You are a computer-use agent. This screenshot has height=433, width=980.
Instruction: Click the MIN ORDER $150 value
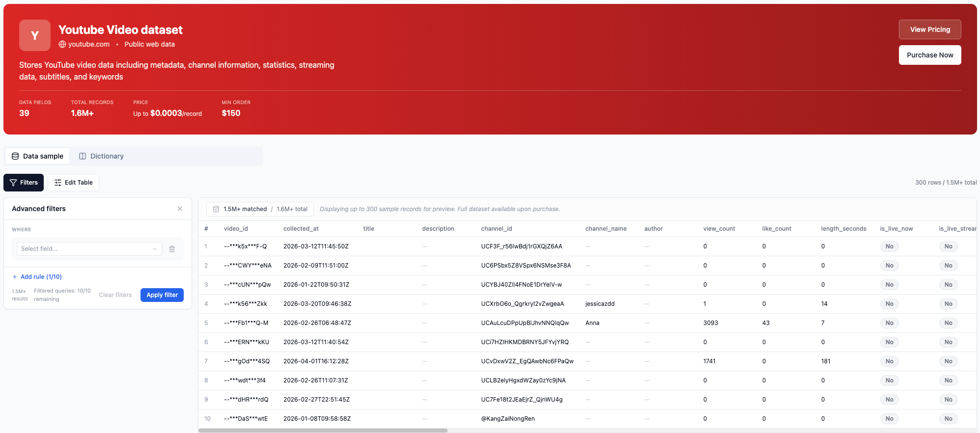point(231,113)
